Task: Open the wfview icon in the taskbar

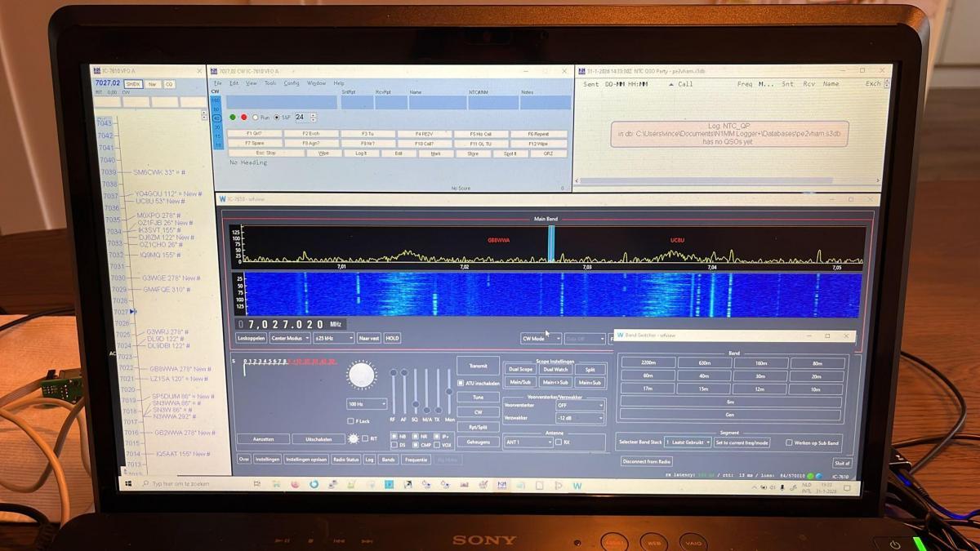Action: 577,486
